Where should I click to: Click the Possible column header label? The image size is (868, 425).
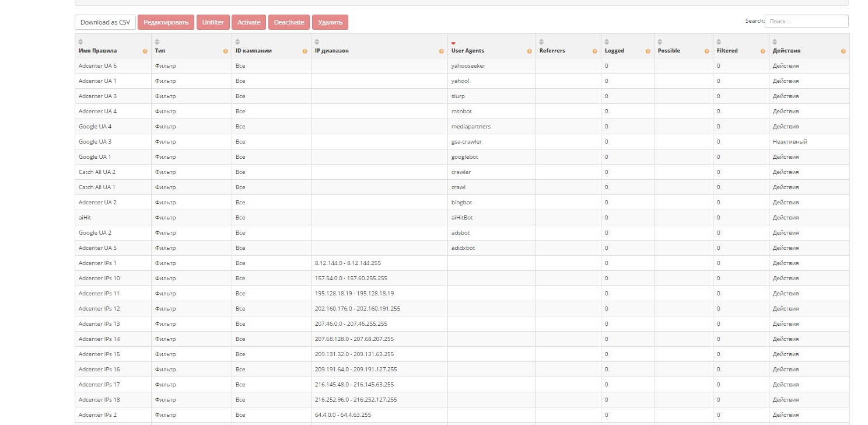click(668, 51)
